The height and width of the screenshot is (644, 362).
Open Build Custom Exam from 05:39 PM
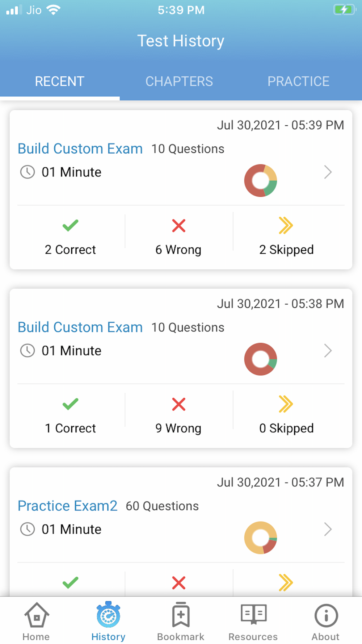80,149
